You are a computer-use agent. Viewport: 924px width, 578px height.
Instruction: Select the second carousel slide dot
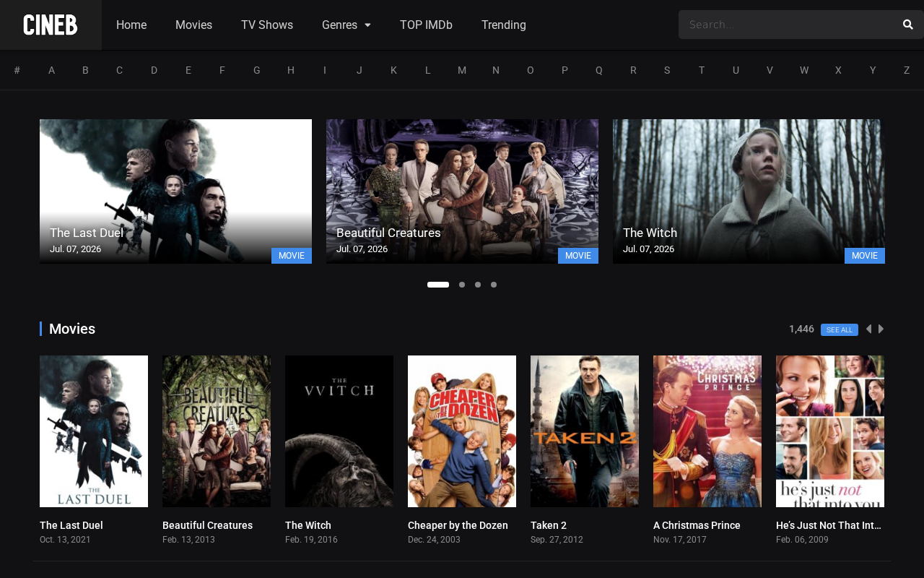[x=462, y=285]
